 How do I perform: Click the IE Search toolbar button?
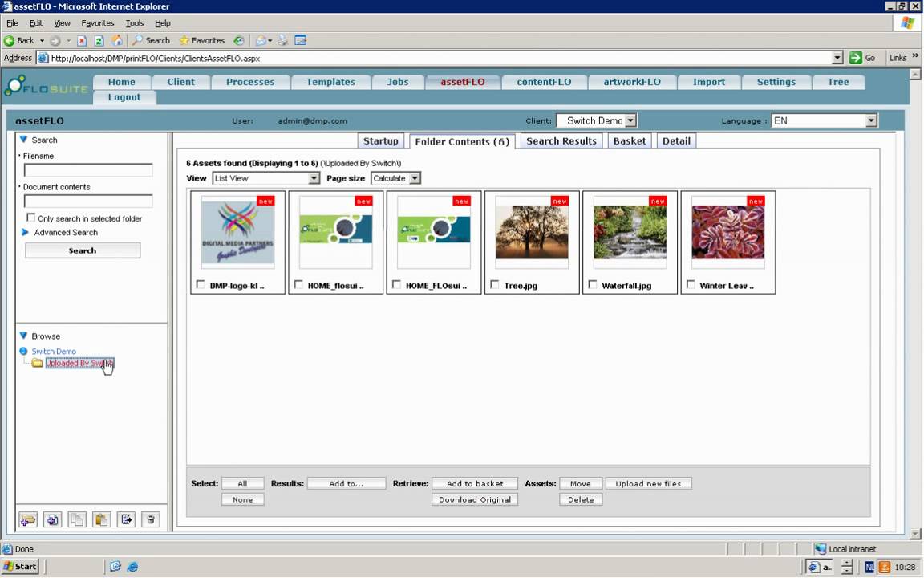tap(151, 41)
